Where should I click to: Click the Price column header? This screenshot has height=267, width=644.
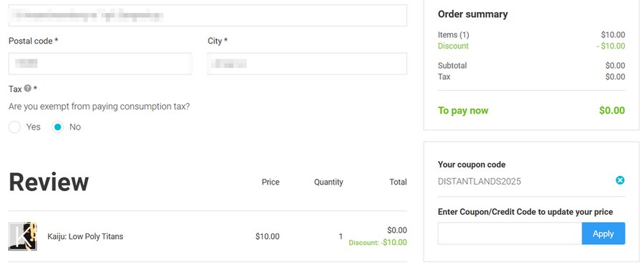click(x=270, y=182)
